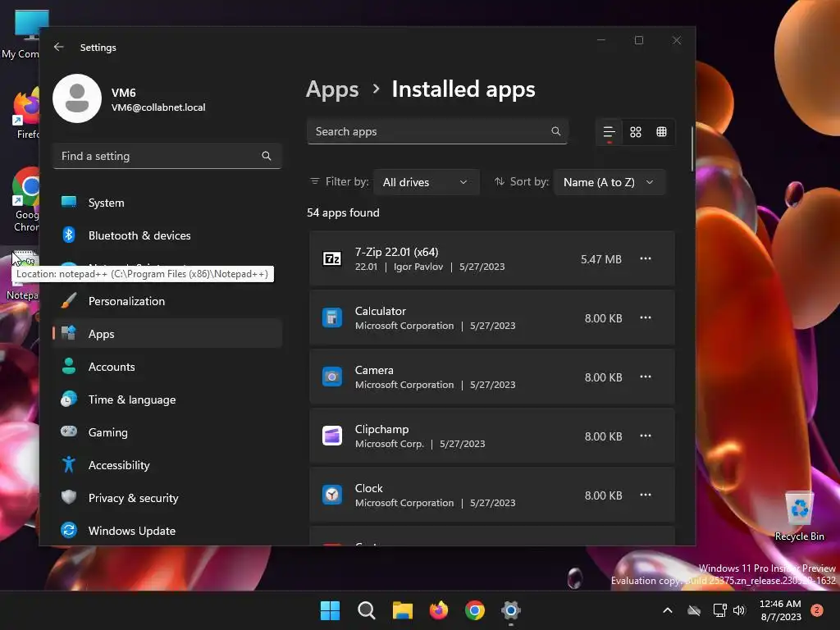
Task: Open File Explorer from taskbar
Action: [402, 610]
